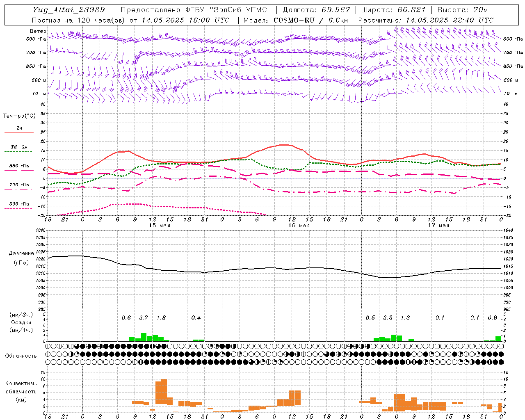Select the calculated timestamp 14.05.2025 22:40 UTC
525x420 pixels.
pyautogui.click(x=450, y=20)
